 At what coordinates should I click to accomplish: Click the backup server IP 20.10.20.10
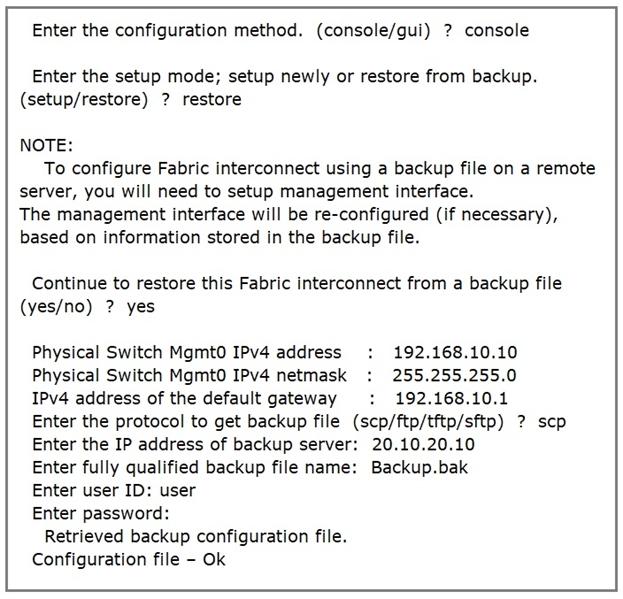click(x=423, y=444)
